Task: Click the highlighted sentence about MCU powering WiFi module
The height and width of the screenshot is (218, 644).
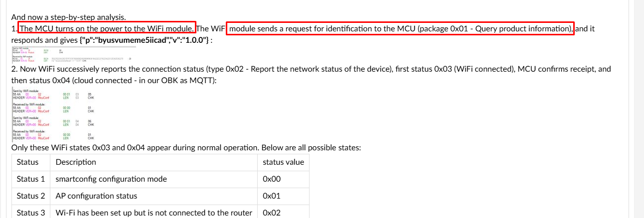Action: [x=107, y=29]
